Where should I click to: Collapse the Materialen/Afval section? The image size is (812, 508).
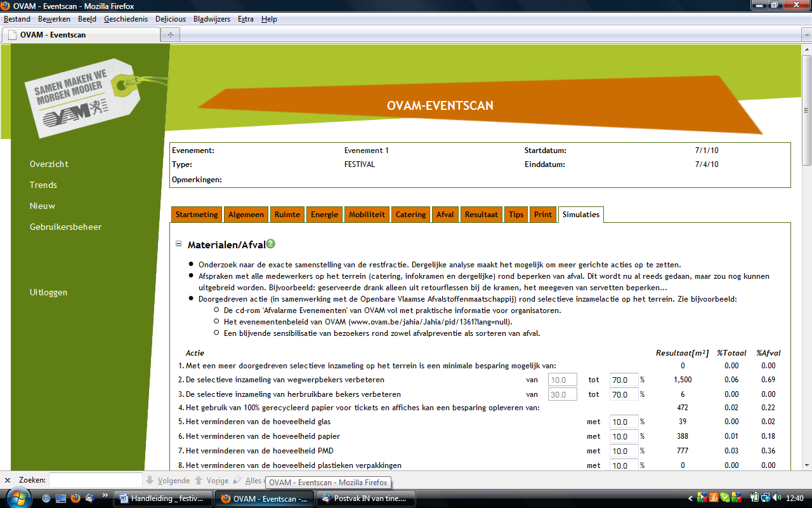(x=179, y=244)
